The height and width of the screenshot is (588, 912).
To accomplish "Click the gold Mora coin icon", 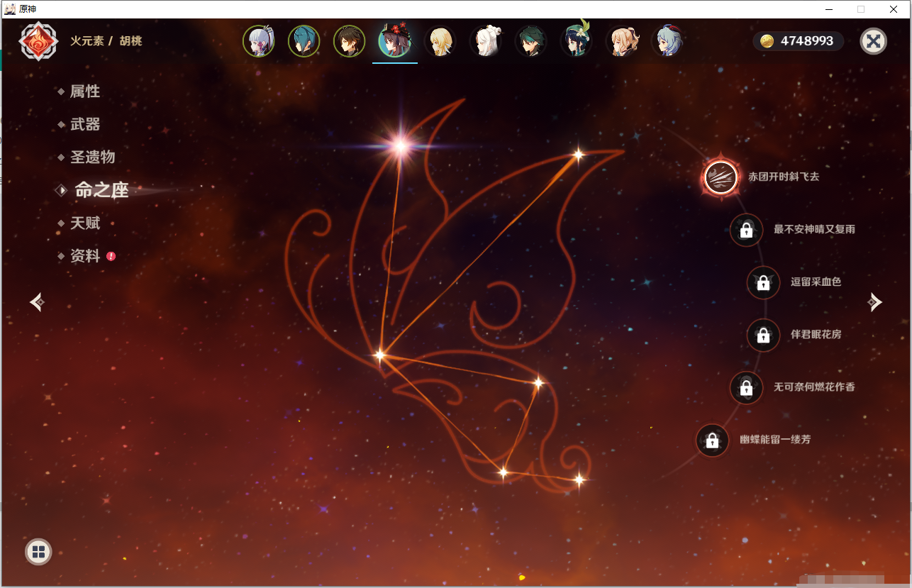I will click(767, 41).
